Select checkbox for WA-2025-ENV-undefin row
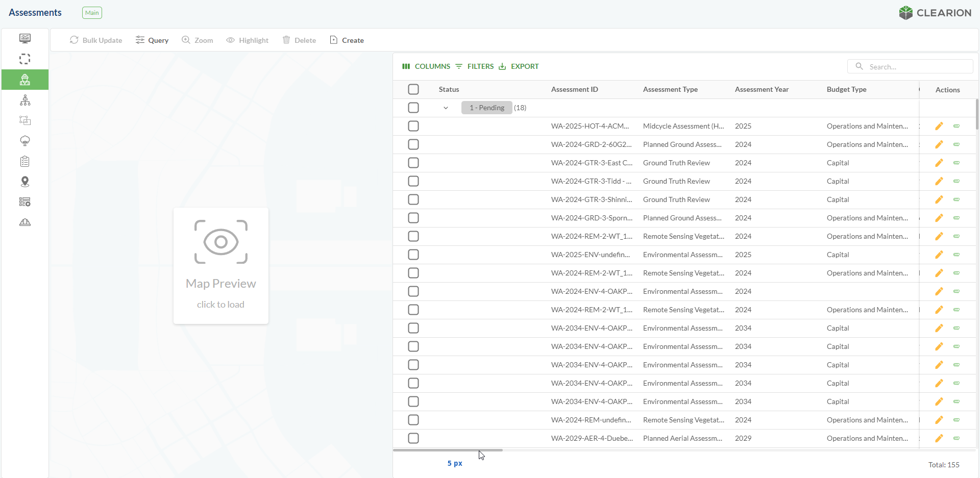The image size is (980, 478). (413, 255)
